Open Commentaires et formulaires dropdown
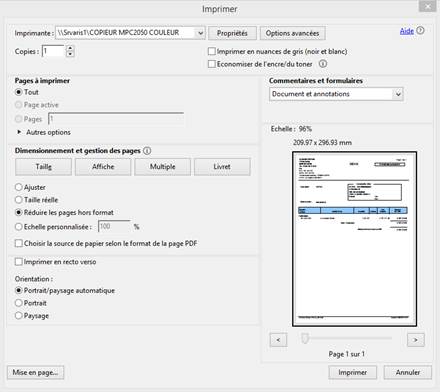Image resolution: width=440 pixels, height=392 pixels. point(336,94)
